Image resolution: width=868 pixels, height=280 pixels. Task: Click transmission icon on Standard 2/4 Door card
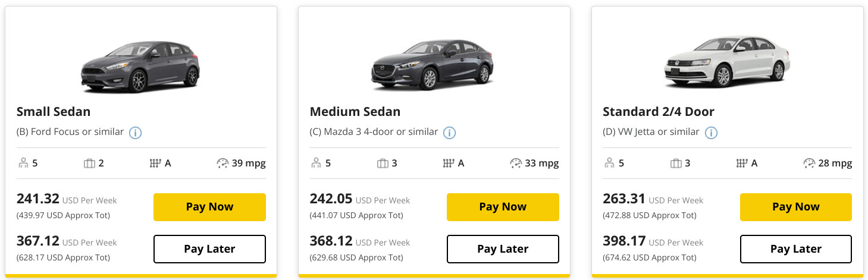click(742, 163)
